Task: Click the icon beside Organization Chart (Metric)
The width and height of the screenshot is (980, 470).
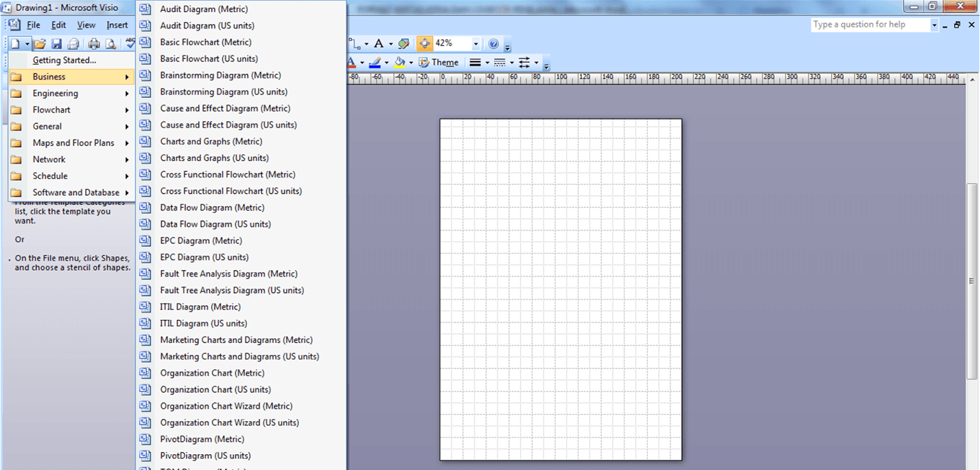Action: 145,373
